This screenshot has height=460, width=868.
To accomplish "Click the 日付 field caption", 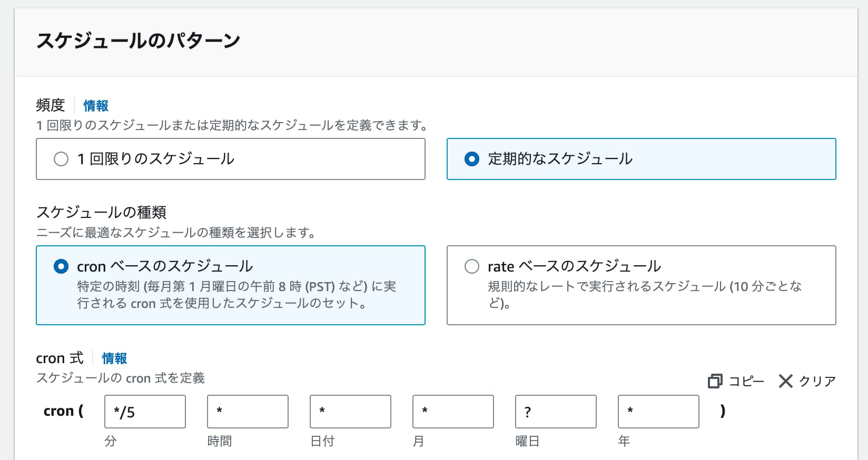I will click(322, 441).
